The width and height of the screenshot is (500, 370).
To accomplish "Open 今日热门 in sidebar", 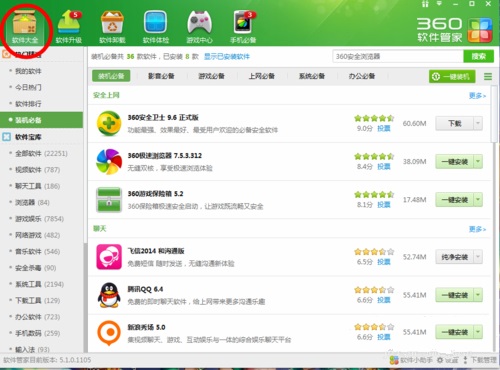I will point(28,87).
